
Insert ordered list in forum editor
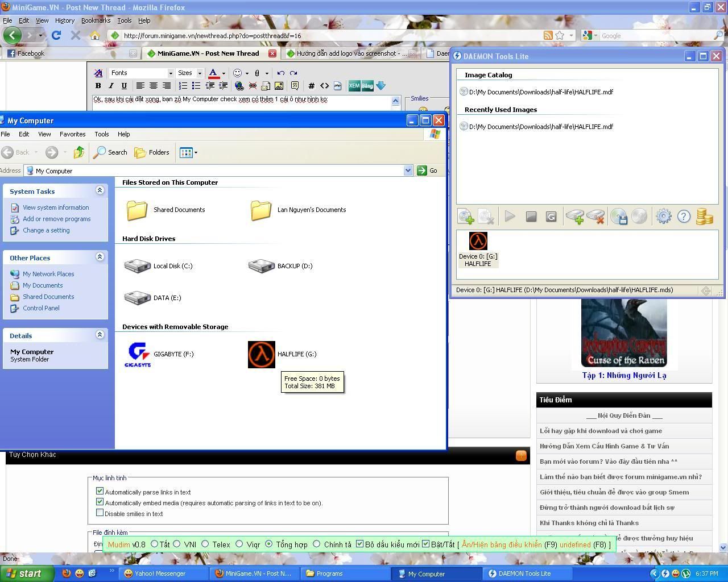click(x=183, y=86)
